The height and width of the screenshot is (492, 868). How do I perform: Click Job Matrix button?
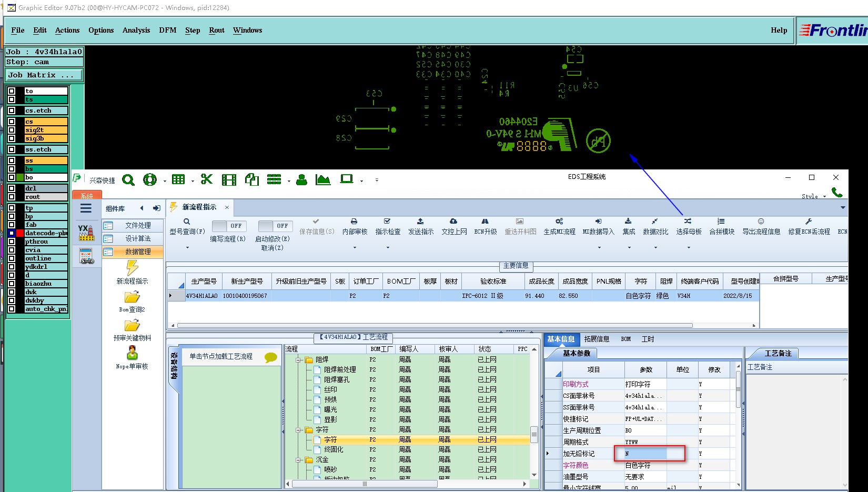click(x=44, y=75)
